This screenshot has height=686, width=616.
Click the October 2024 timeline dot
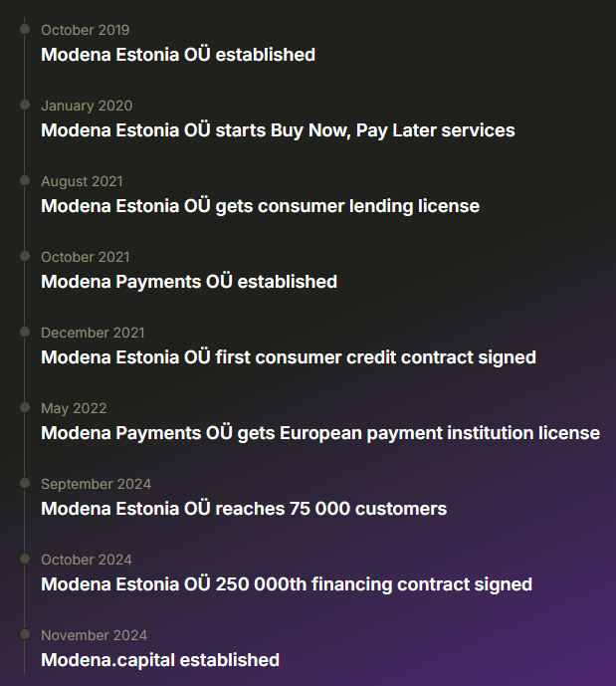24,560
